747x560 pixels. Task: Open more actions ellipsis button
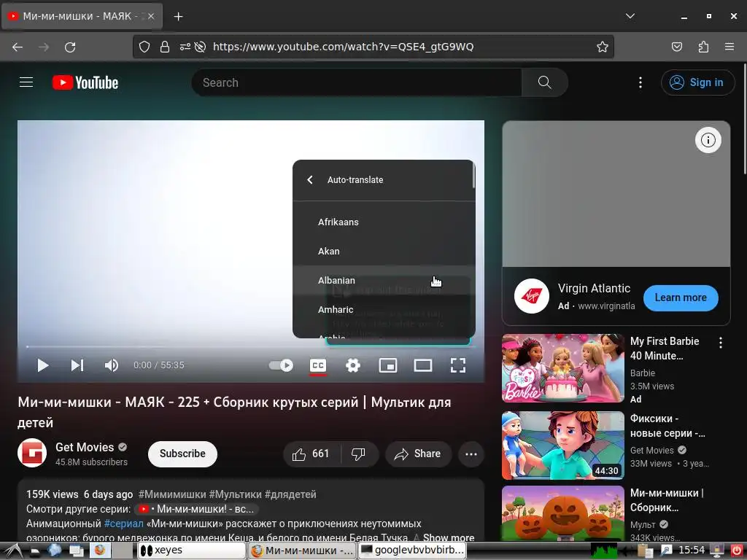point(471,454)
